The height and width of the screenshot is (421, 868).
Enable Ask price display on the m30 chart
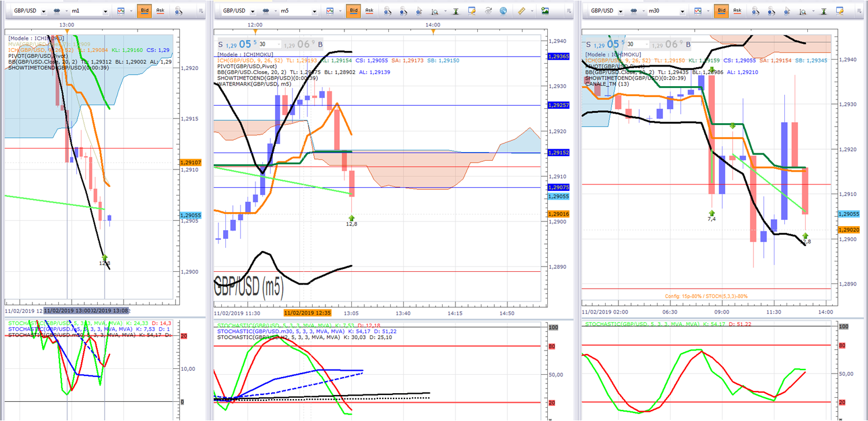(737, 11)
